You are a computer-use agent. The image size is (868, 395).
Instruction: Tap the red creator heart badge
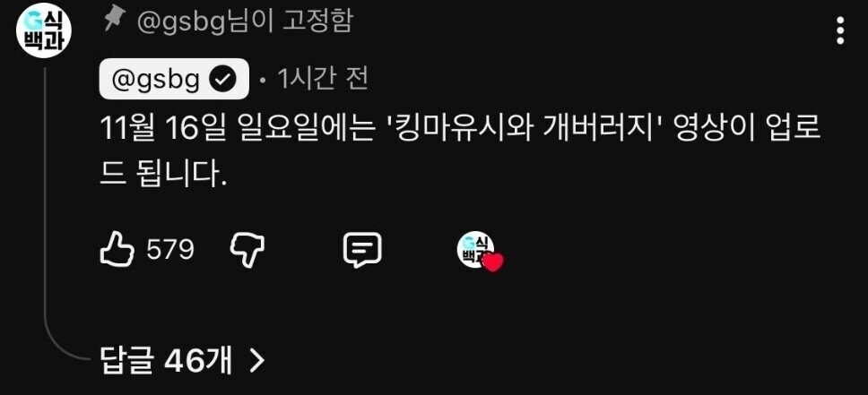pyautogui.click(x=492, y=262)
